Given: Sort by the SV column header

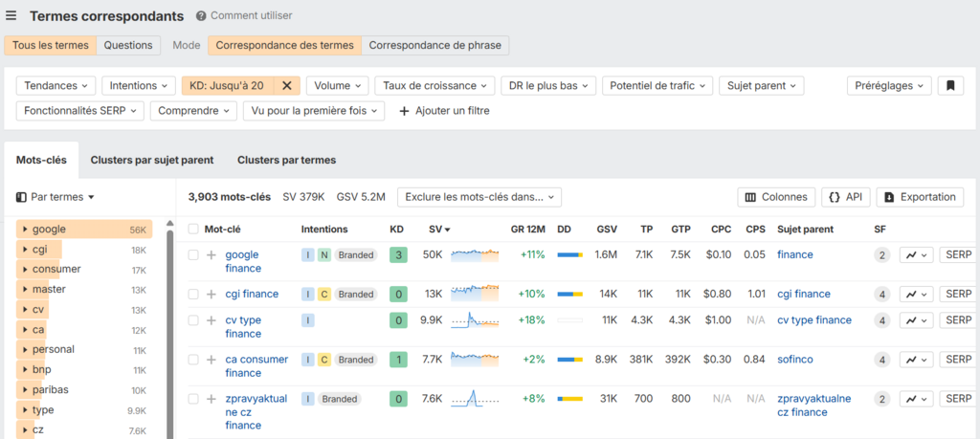Looking at the screenshot, I should pos(439,230).
